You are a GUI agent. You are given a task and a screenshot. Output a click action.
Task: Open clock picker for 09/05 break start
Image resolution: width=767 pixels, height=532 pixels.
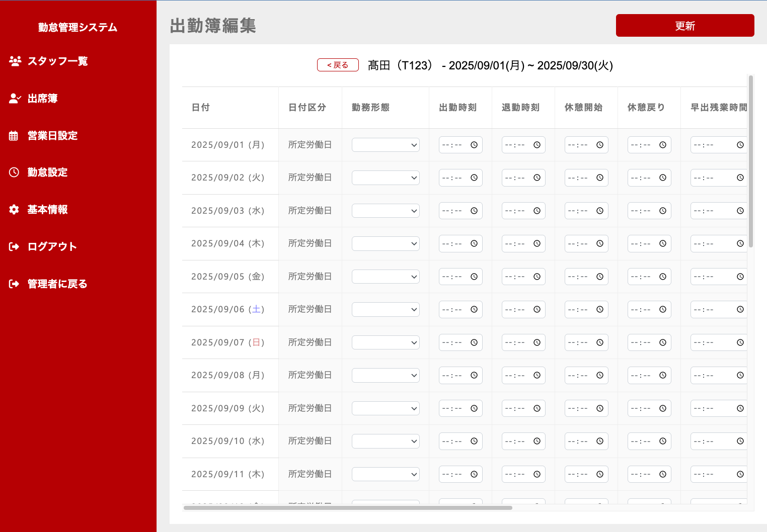click(x=599, y=277)
